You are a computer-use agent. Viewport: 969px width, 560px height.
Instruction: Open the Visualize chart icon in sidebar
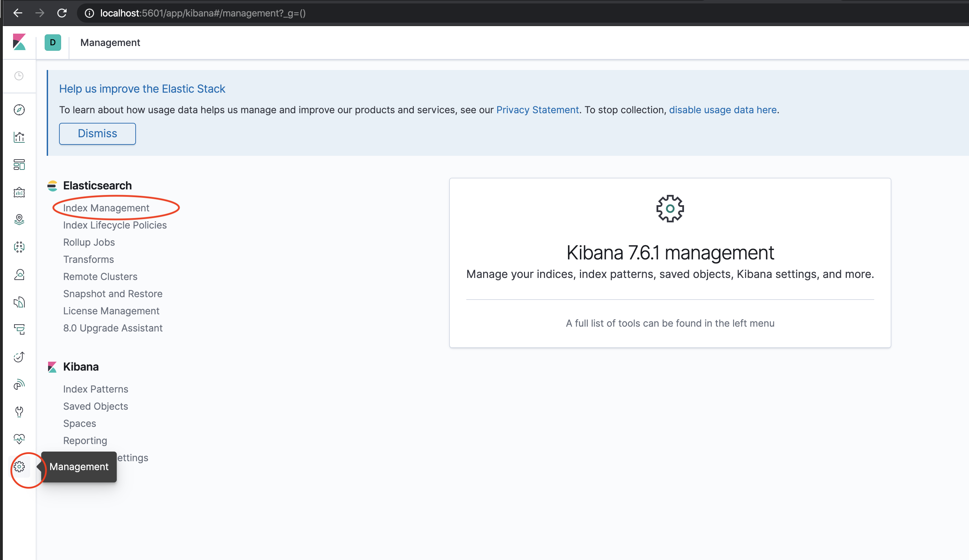(19, 137)
